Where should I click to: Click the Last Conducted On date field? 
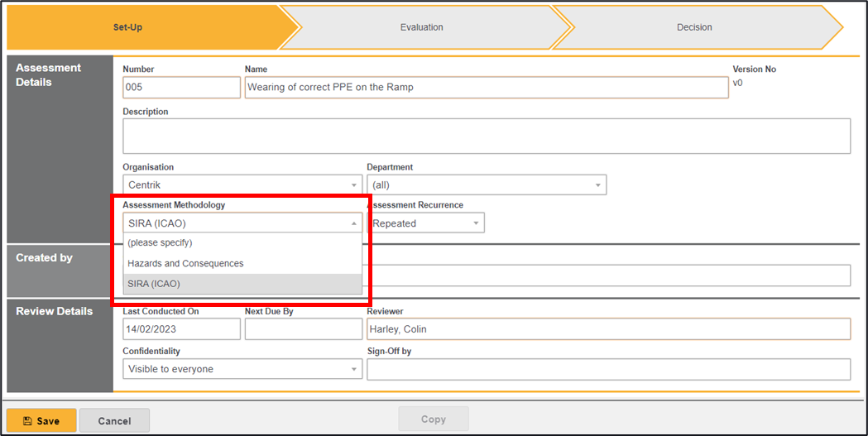point(181,329)
